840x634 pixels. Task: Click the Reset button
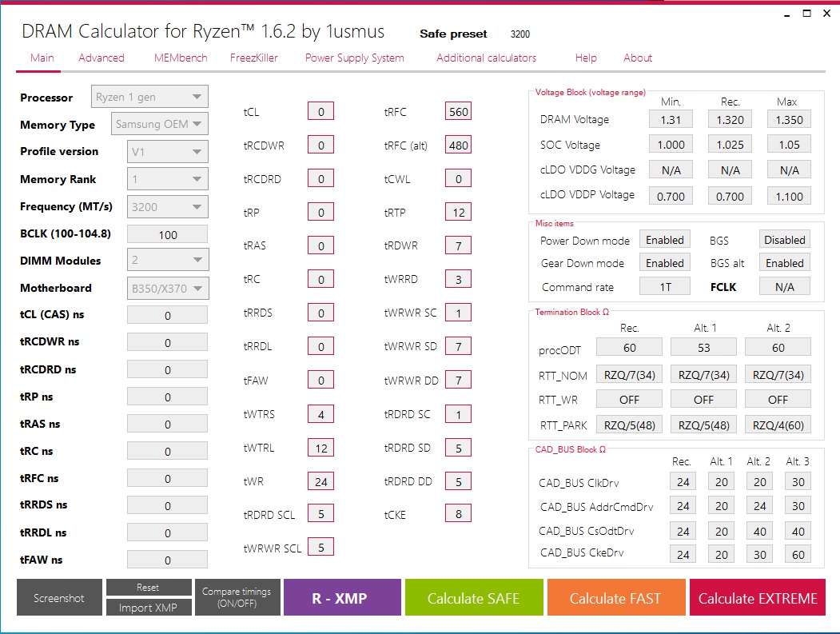tap(149, 588)
